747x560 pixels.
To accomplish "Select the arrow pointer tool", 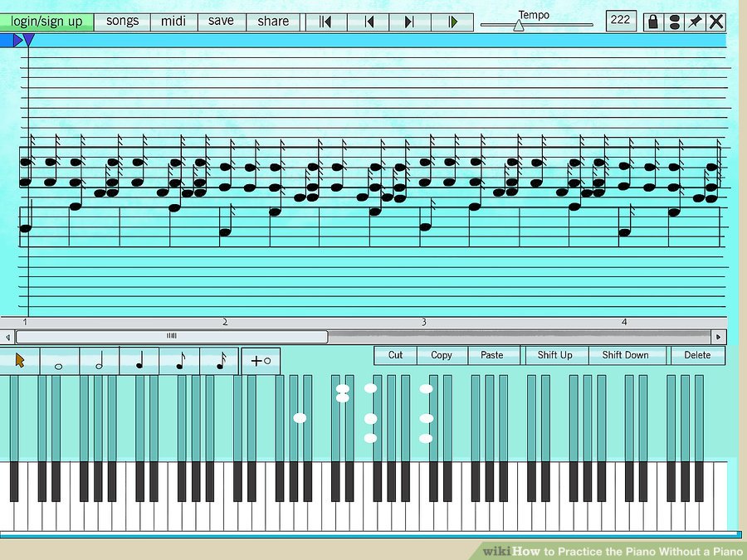I will pos(18,359).
